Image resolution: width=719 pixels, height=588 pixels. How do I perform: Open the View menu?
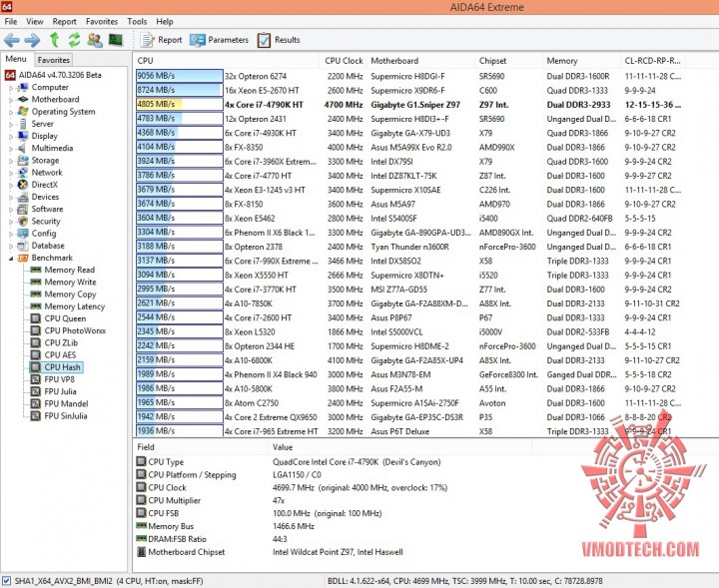point(34,22)
